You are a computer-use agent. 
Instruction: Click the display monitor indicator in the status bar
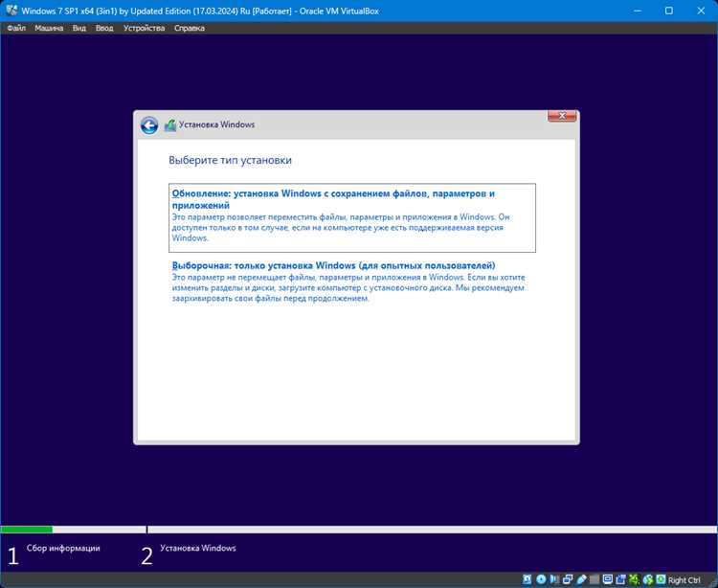[x=608, y=579]
